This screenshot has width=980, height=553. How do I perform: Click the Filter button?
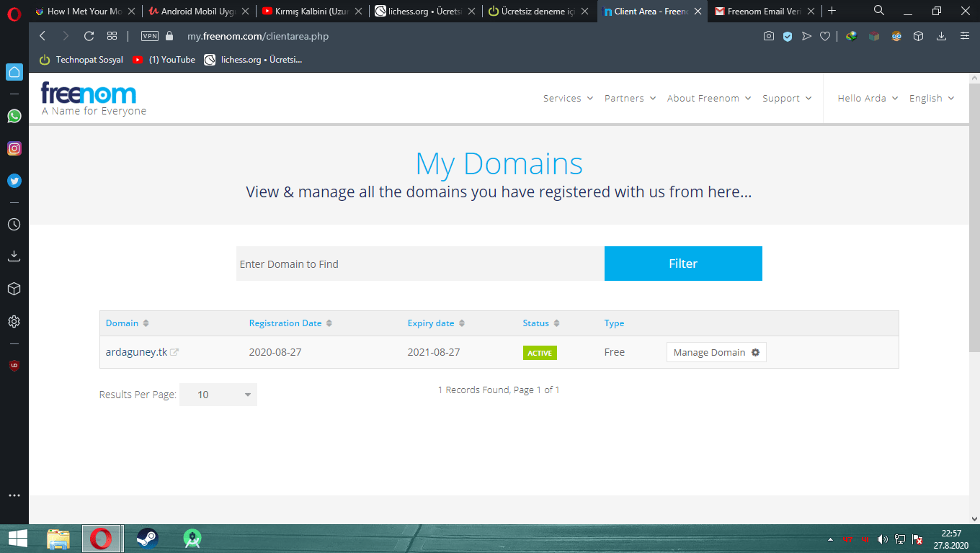[x=683, y=264]
